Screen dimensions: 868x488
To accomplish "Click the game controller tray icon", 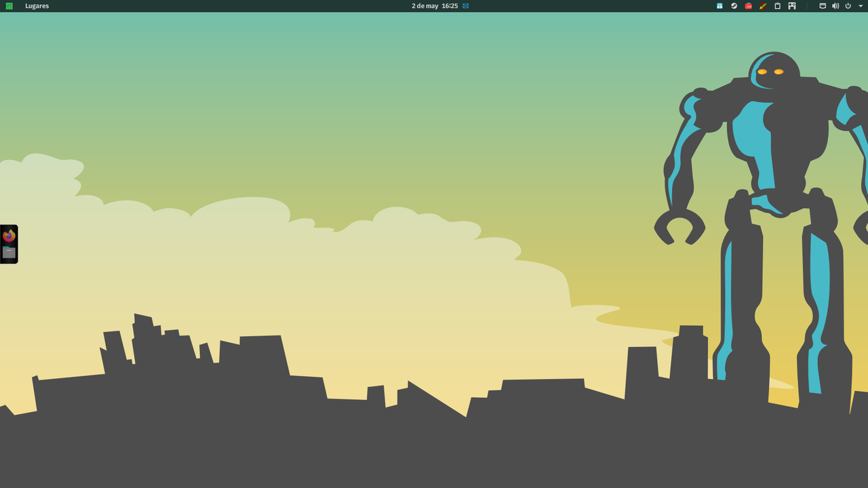I will coord(791,6).
